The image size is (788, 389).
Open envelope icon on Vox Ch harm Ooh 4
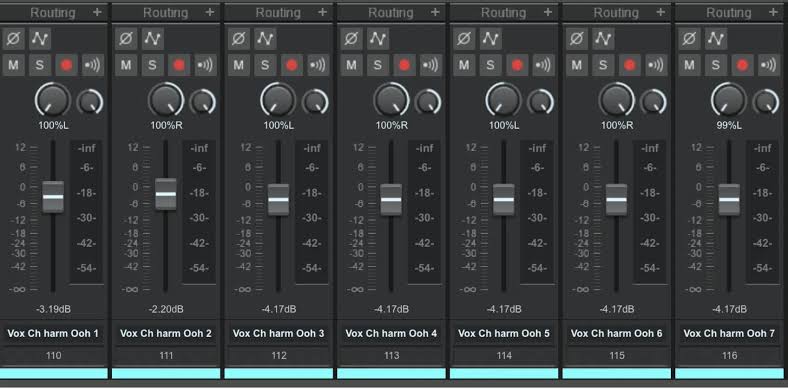377,39
